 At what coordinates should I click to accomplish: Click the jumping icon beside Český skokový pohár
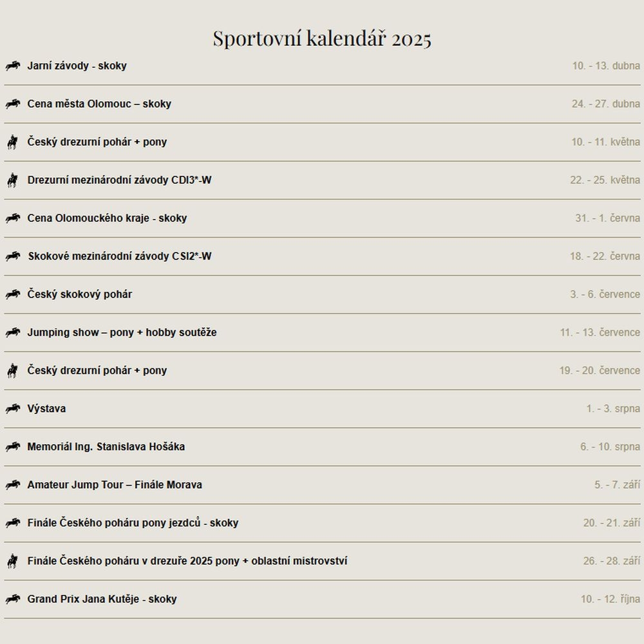pos(13,294)
